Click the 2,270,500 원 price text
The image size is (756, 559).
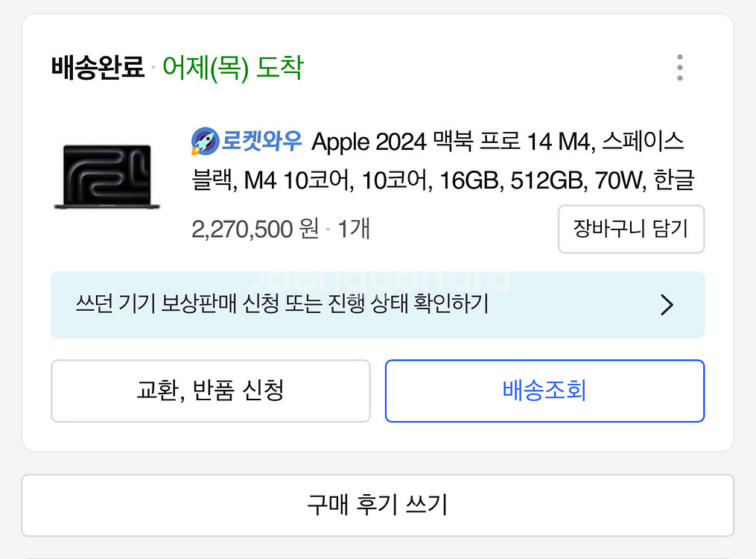255,229
